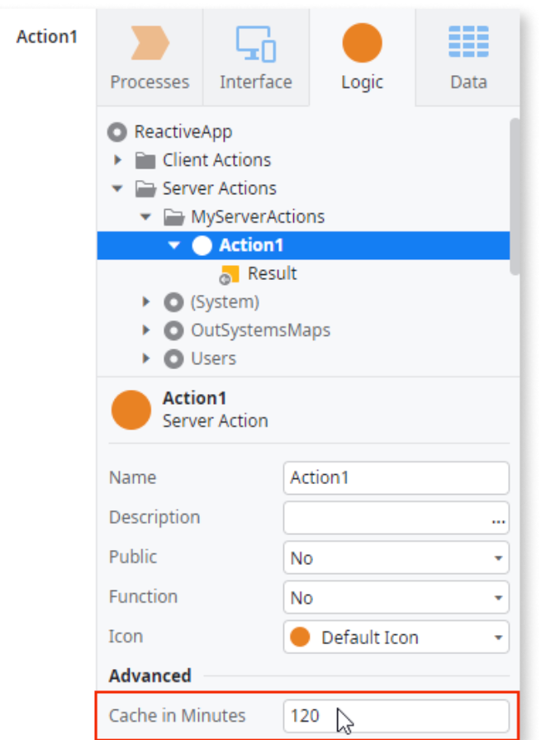Click the tree panel vertical scrollbar
The width and height of the screenshot is (560, 740).
(x=515, y=197)
